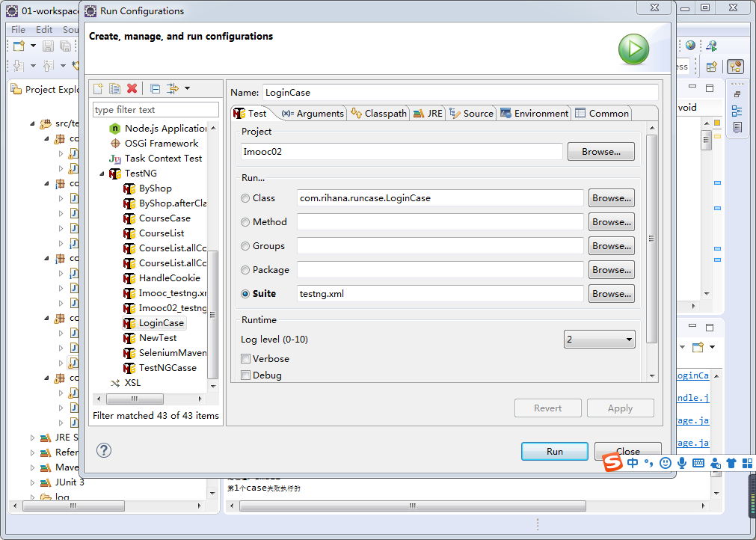756x540 pixels.
Task: Click the Node.js Application icon in list
Action: [114, 129]
